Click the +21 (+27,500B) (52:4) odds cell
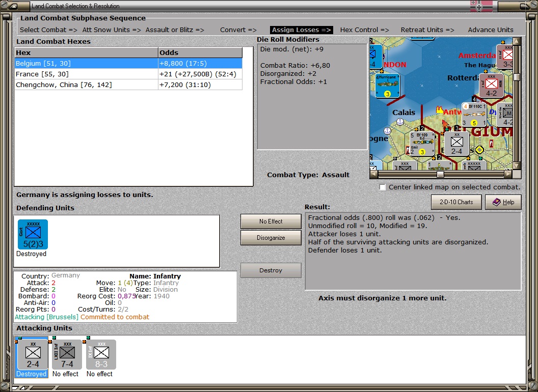The image size is (538, 392). [x=200, y=74]
